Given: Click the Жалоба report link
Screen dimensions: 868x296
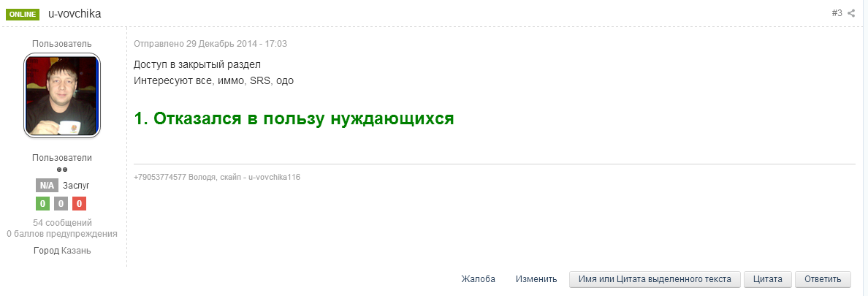Looking at the screenshot, I should [479, 279].
